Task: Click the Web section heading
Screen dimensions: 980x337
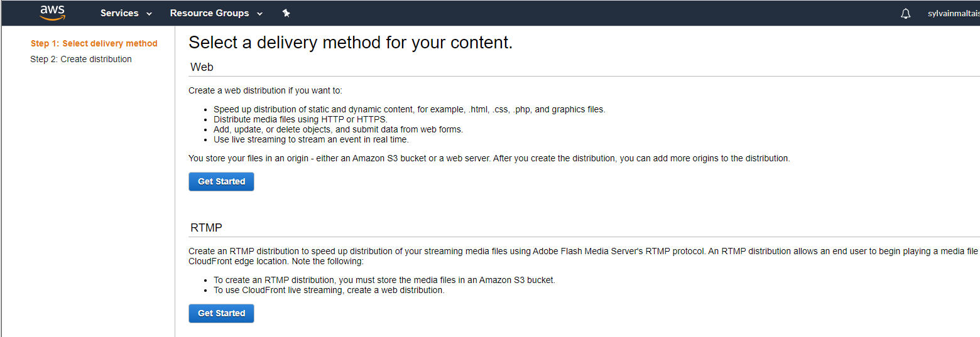Action: pyautogui.click(x=202, y=67)
